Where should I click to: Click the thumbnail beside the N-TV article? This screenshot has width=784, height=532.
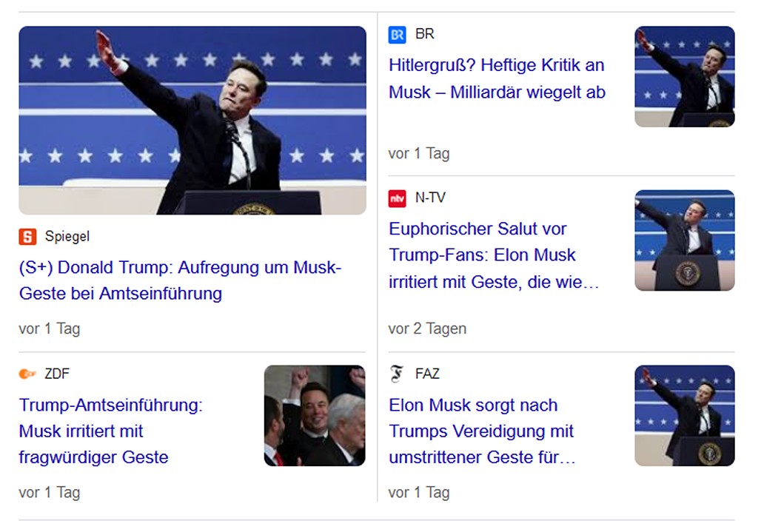[684, 240]
